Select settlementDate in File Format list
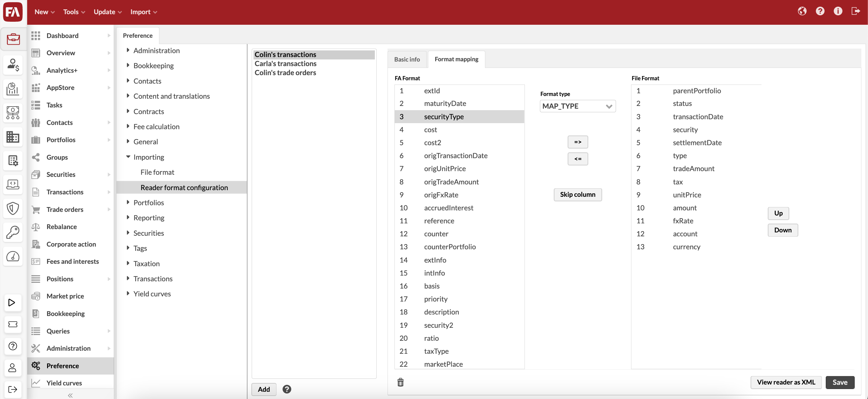The width and height of the screenshot is (868, 399). [696, 142]
